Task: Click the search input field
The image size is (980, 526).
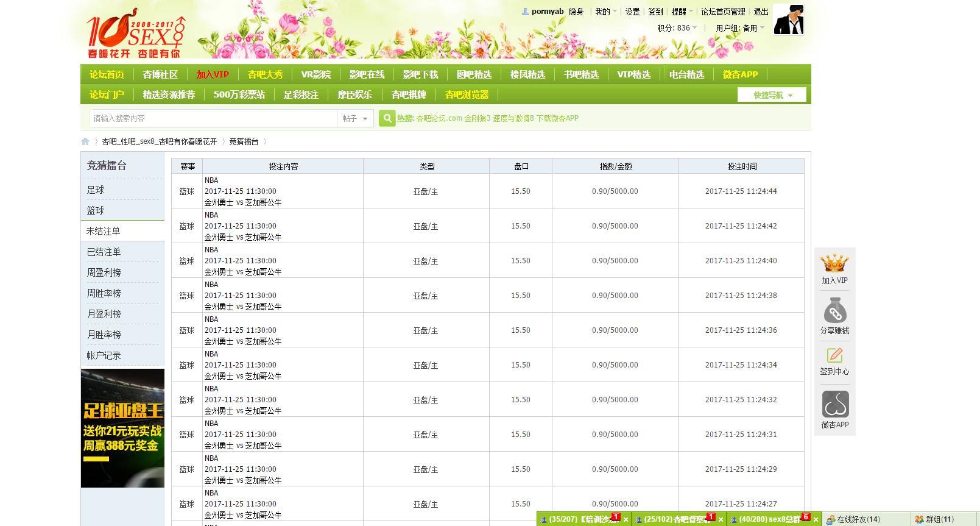Action: (213, 118)
